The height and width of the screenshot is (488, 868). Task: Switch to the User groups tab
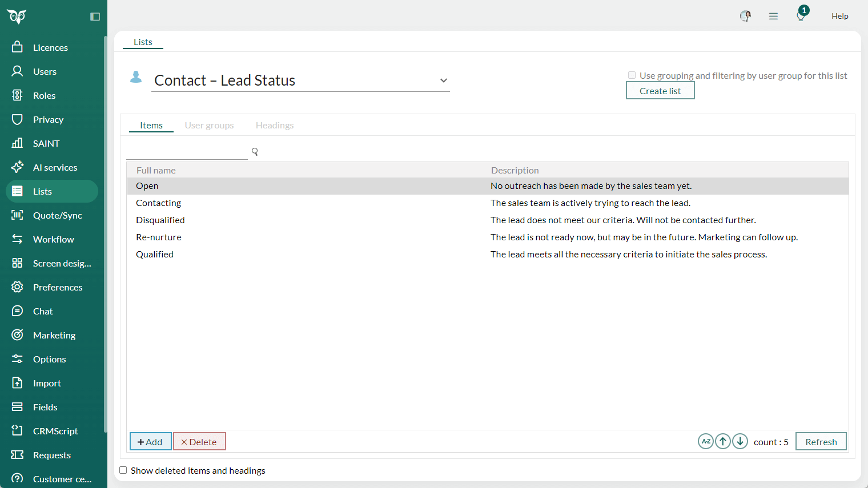(x=209, y=124)
